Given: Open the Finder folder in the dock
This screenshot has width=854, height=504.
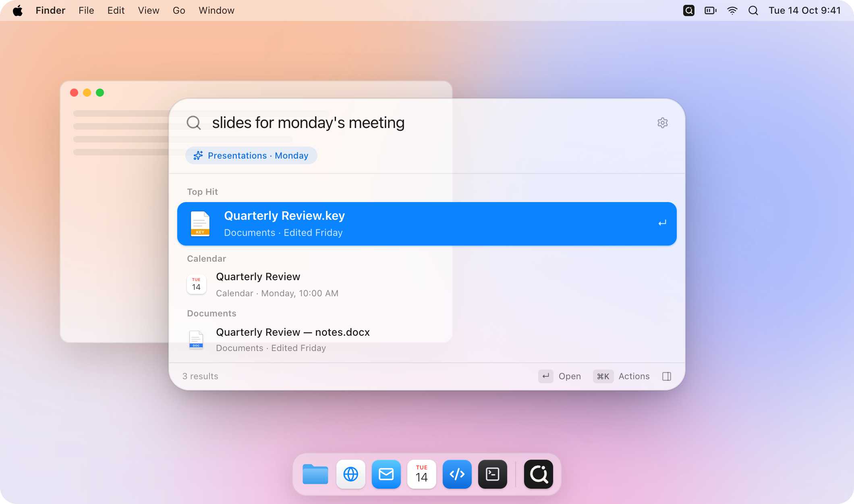Looking at the screenshot, I should [x=315, y=474].
